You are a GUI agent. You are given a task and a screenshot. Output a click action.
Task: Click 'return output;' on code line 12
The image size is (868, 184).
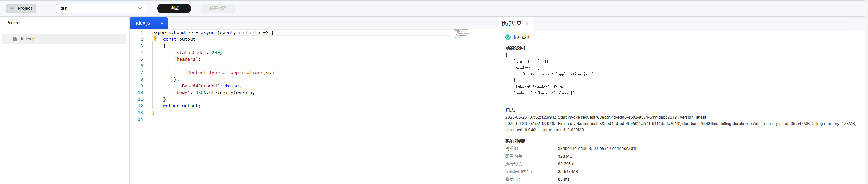tap(182, 106)
